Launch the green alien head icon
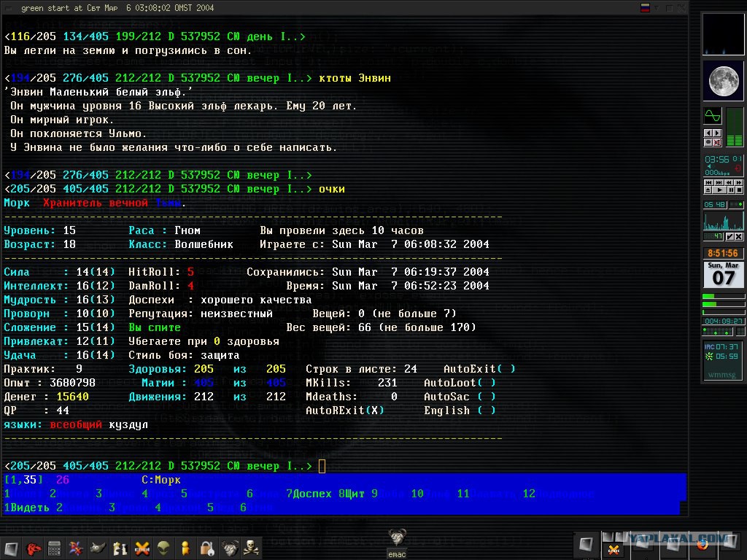Viewport: 747px width, 560px height. (x=163, y=548)
